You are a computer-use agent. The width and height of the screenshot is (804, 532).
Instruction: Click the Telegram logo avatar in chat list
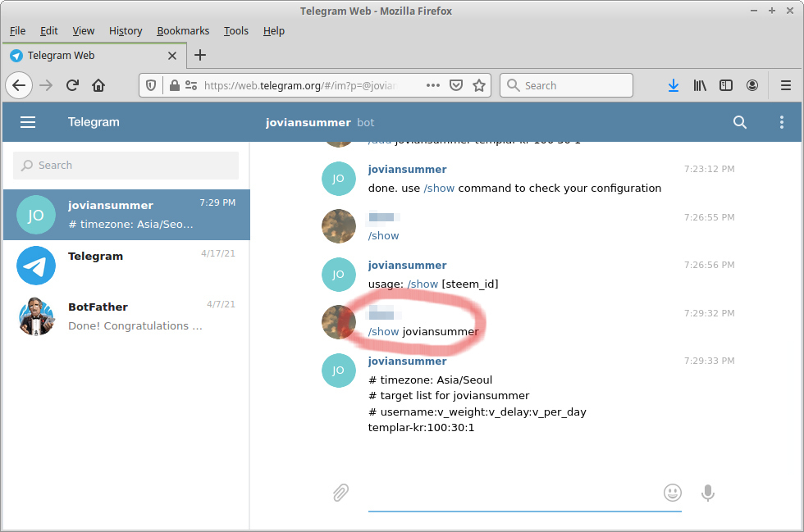(x=36, y=266)
